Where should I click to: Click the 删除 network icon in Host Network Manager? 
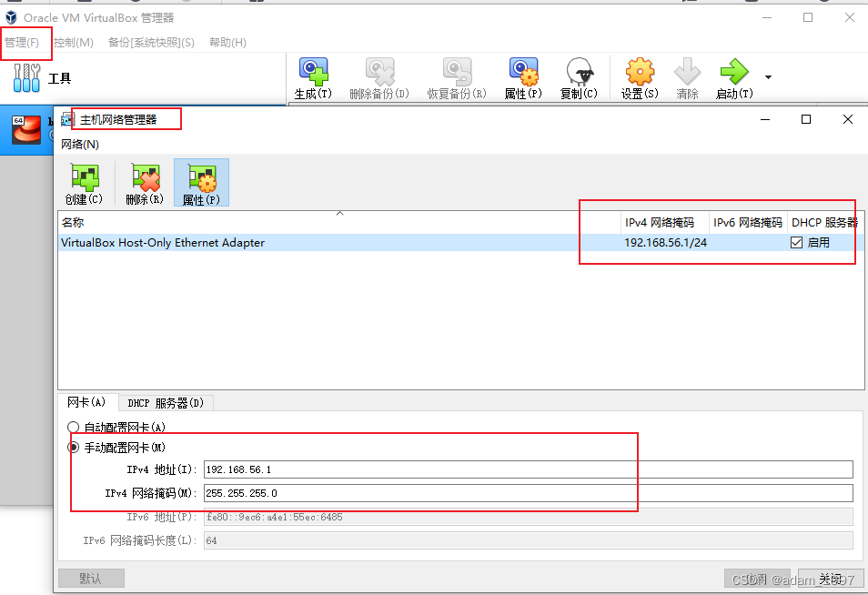point(144,181)
